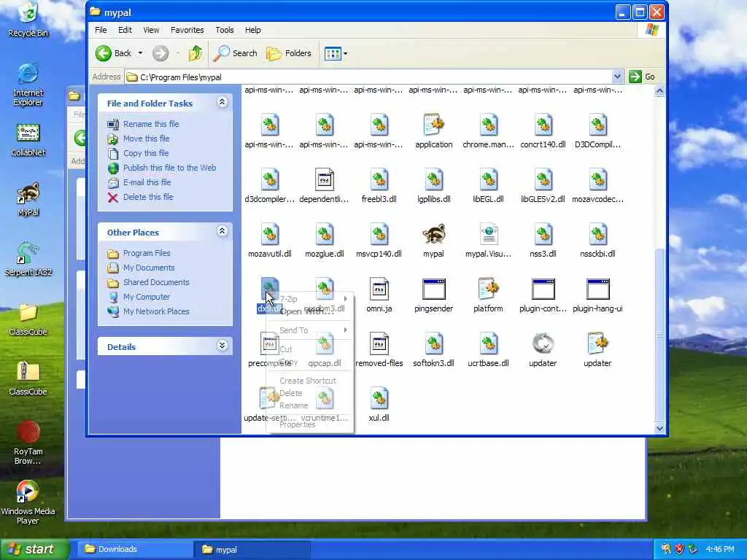The image size is (747, 560).
Task: Go up one folder level
Action: 195,53
